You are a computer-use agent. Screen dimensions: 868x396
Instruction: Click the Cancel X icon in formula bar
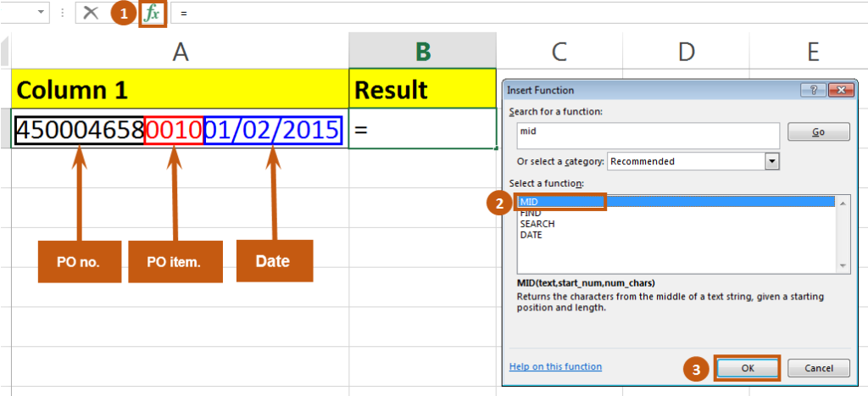[91, 14]
